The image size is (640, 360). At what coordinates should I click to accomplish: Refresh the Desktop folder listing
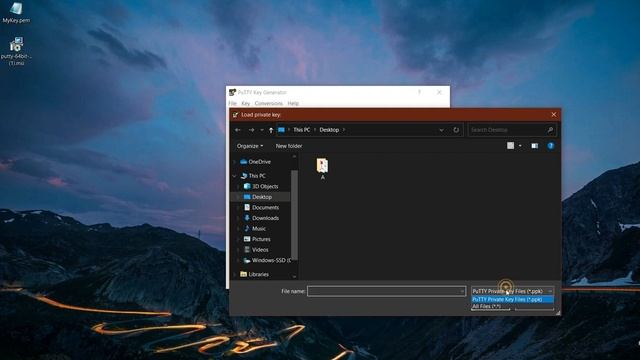click(456, 130)
